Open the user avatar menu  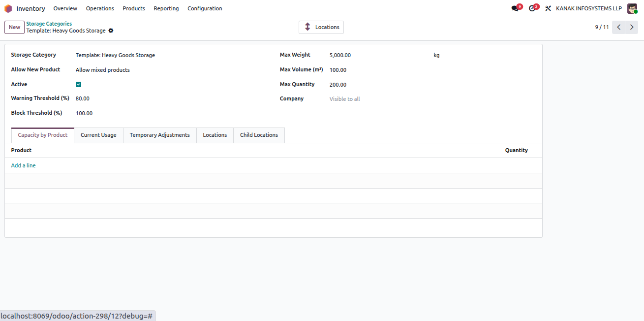[x=632, y=8]
